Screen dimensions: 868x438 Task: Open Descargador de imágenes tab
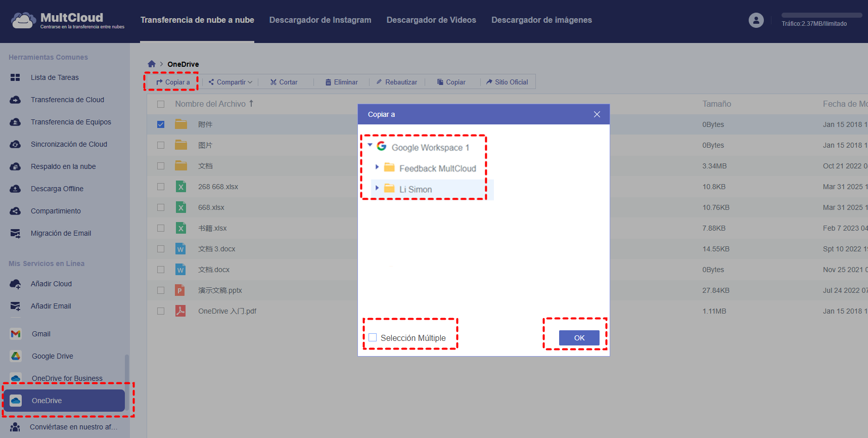coord(541,20)
